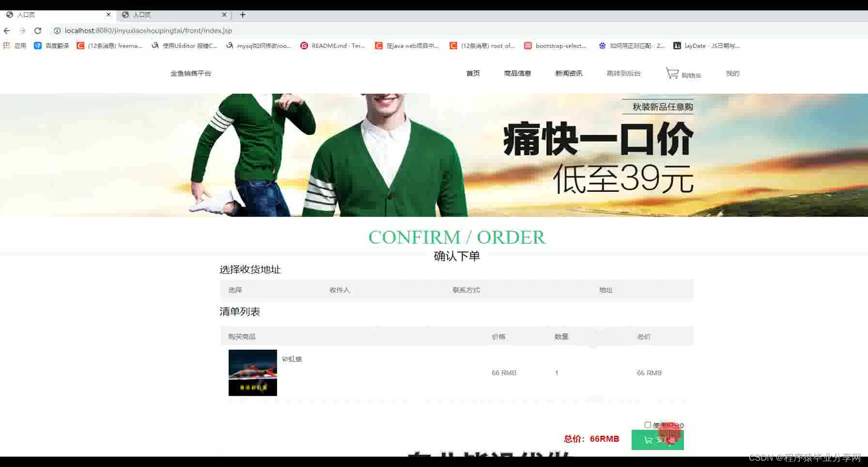Click 跳转到后台 in the navigation menu
868x467 pixels.
point(623,73)
